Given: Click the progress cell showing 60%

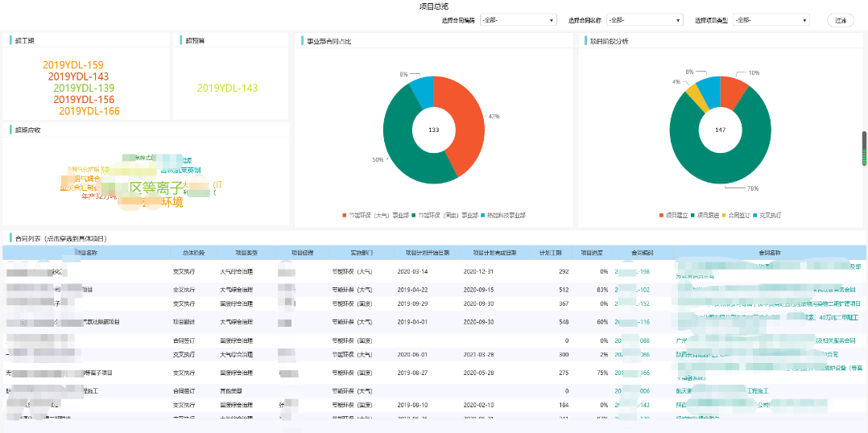Looking at the screenshot, I should click(602, 322).
